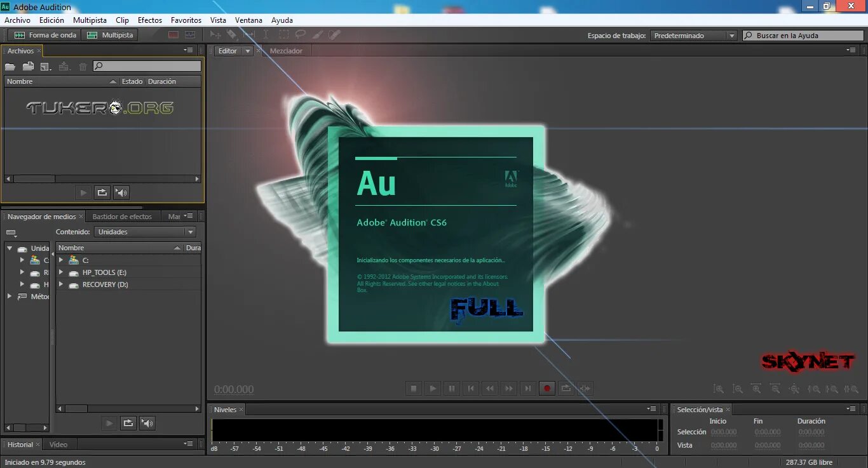Click the red Record button
868x468 pixels.
pos(546,388)
